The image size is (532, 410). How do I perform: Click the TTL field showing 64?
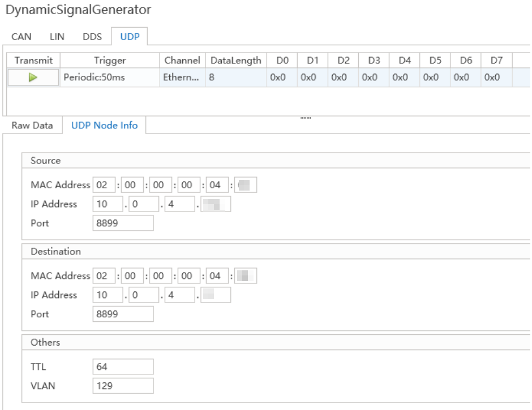click(123, 366)
